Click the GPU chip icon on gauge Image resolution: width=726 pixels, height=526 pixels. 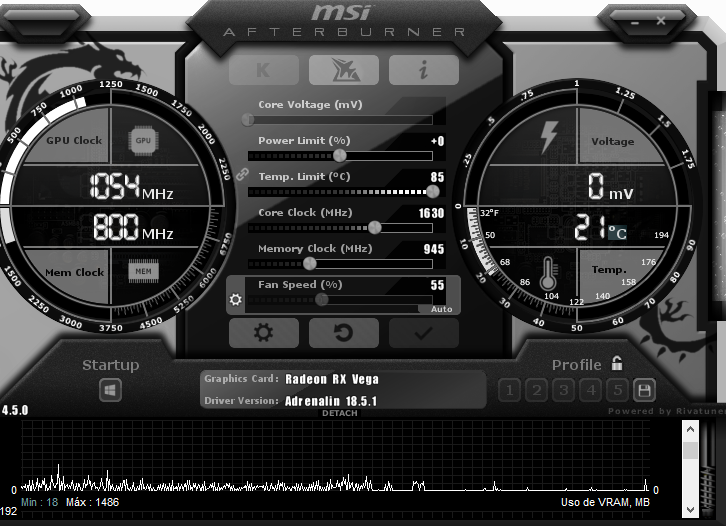point(143,140)
